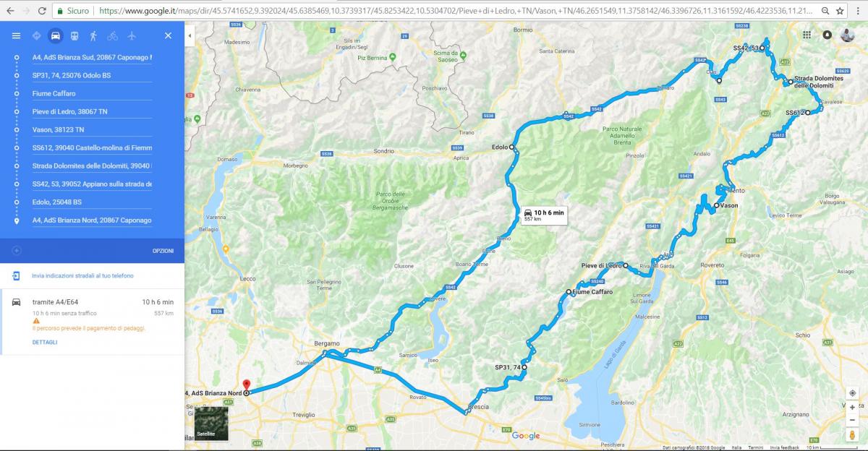Select the cycling travel mode
The image size is (868, 451).
coord(112,35)
